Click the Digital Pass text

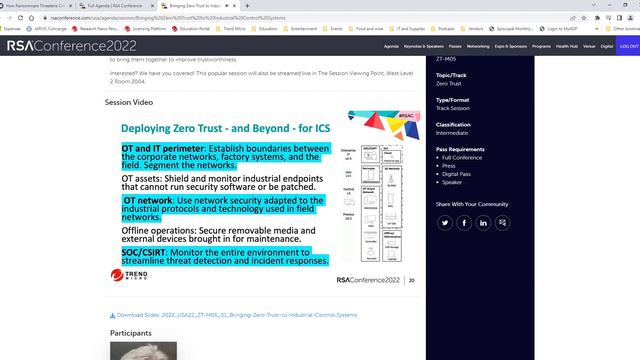pos(456,174)
